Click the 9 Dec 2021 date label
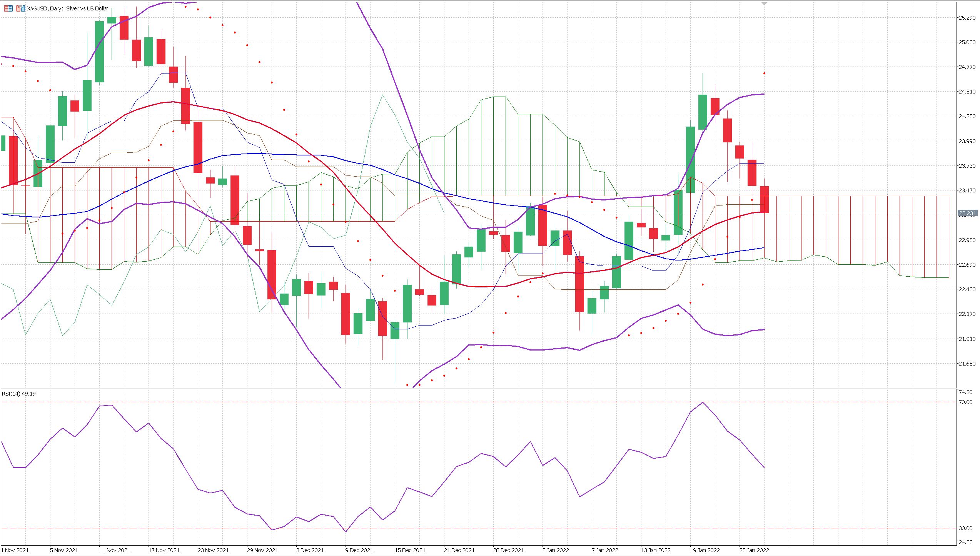This screenshot has width=980, height=556. [x=359, y=550]
